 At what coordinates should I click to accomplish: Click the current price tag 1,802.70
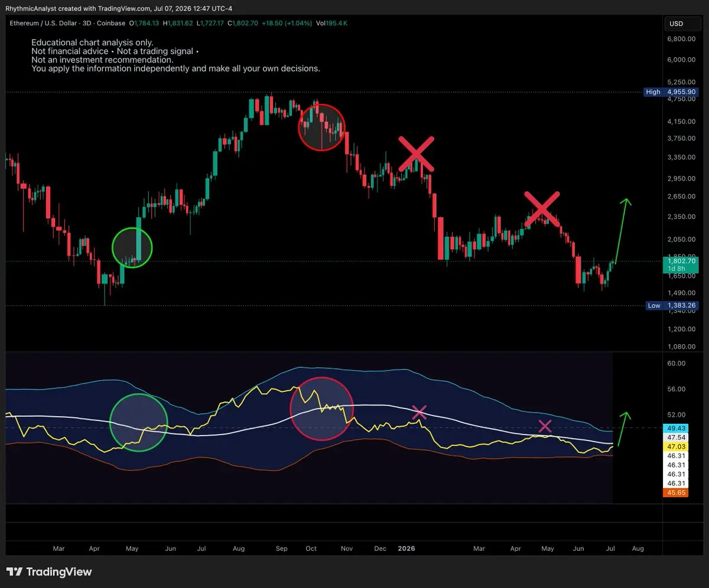(681, 260)
